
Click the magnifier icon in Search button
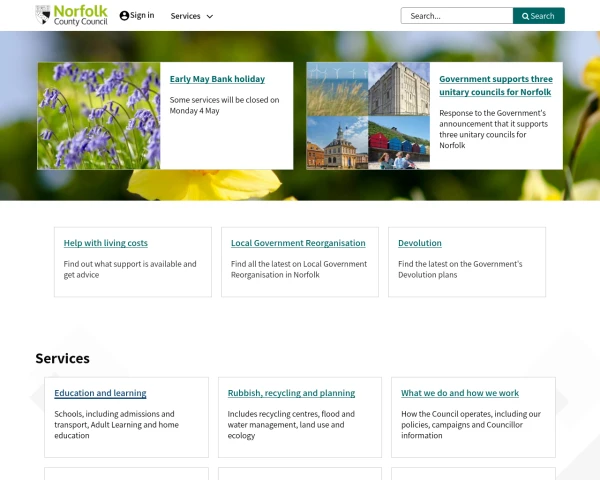[525, 16]
